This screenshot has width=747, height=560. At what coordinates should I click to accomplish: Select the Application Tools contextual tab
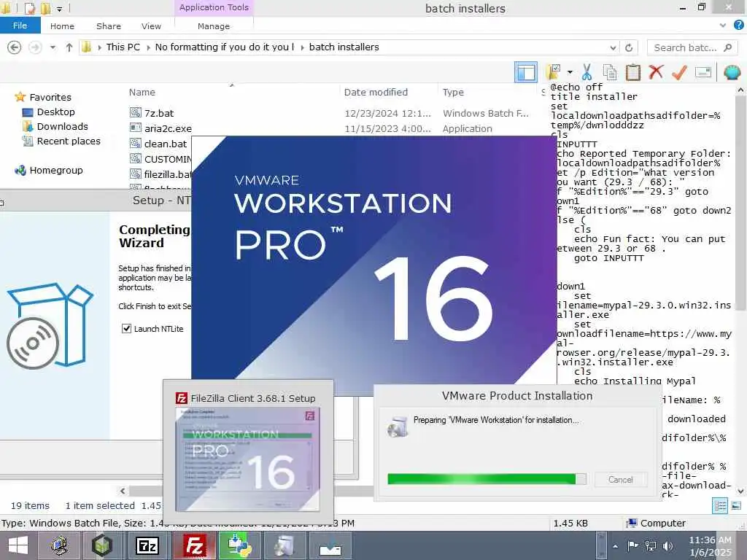pyautogui.click(x=214, y=7)
